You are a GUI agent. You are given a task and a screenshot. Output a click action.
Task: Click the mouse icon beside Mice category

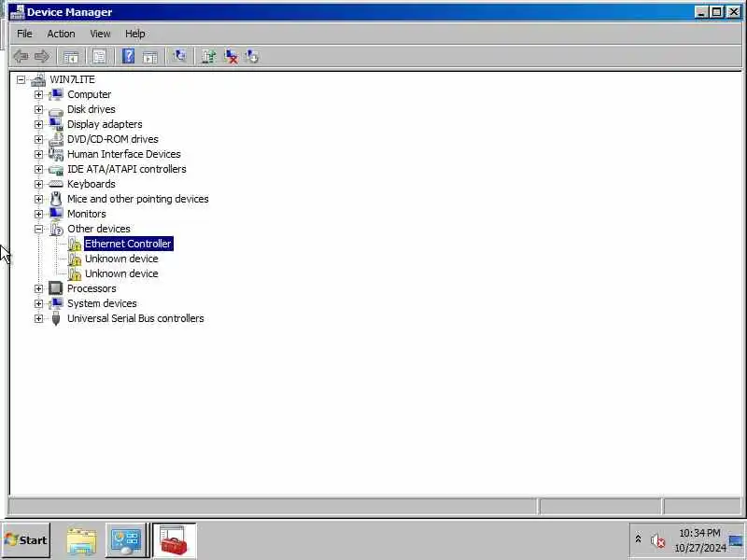56,199
